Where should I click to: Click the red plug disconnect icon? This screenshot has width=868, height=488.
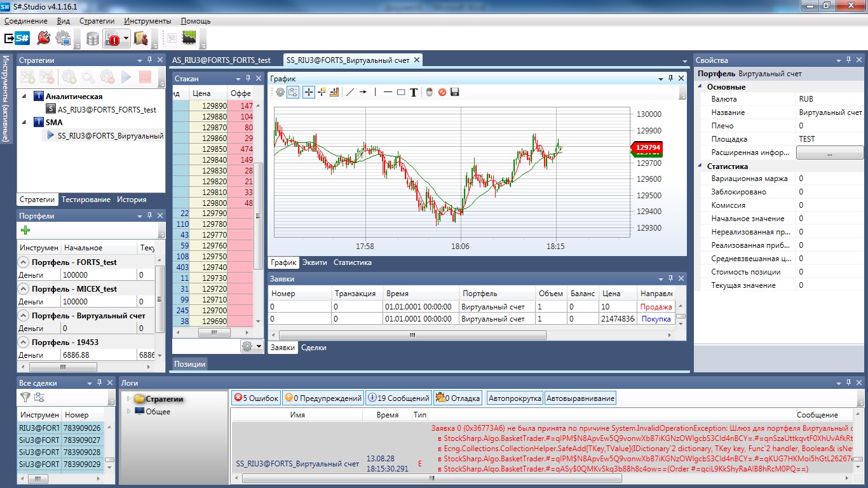[43, 38]
